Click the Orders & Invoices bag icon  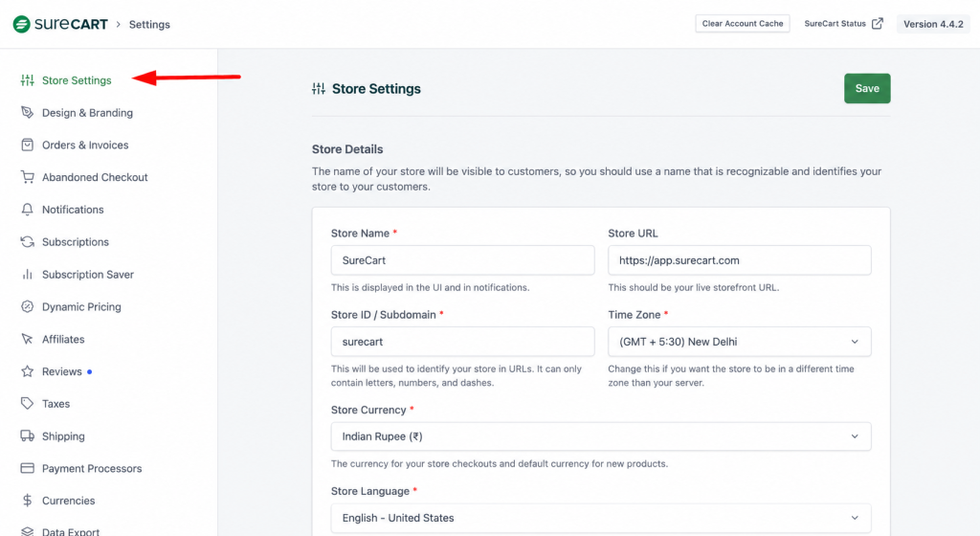point(27,145)
